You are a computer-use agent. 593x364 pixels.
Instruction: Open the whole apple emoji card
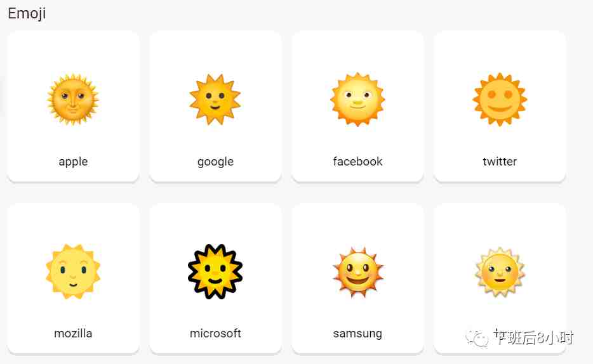73,107
